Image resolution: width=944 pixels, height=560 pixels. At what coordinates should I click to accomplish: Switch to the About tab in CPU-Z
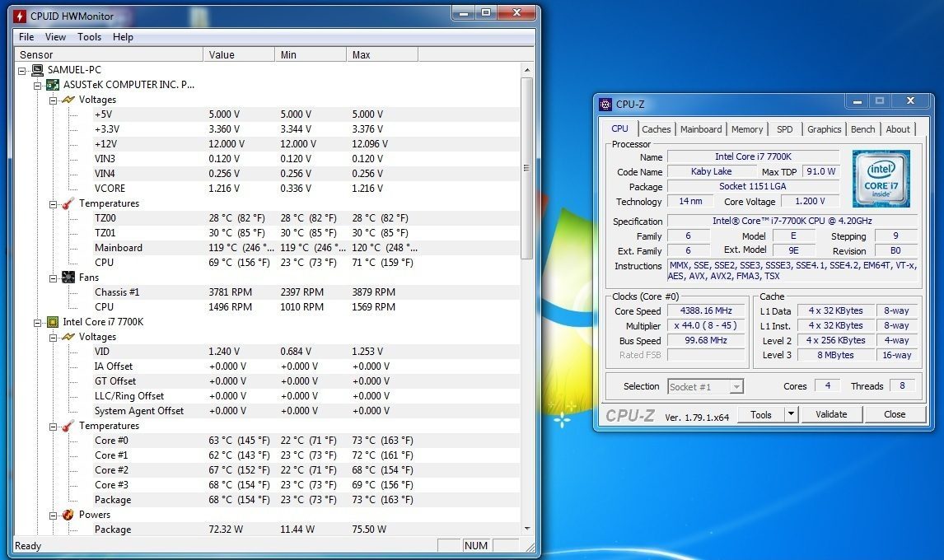[898, 129]
